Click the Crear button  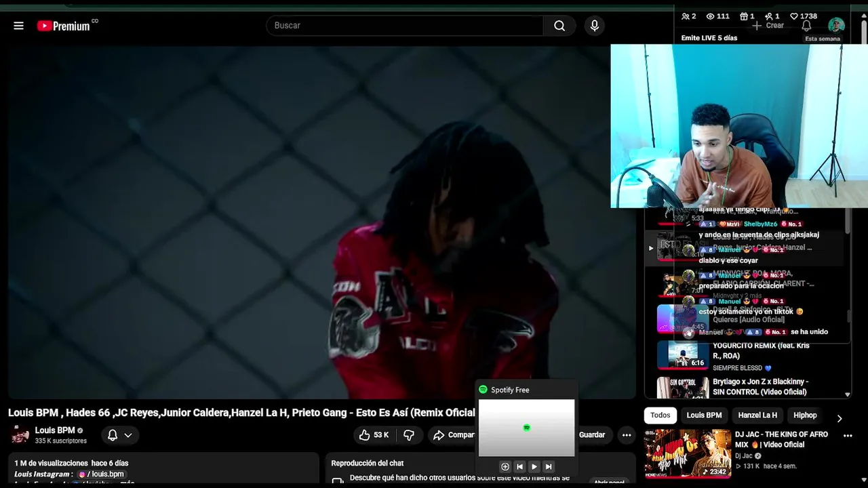tap(768, 26)
